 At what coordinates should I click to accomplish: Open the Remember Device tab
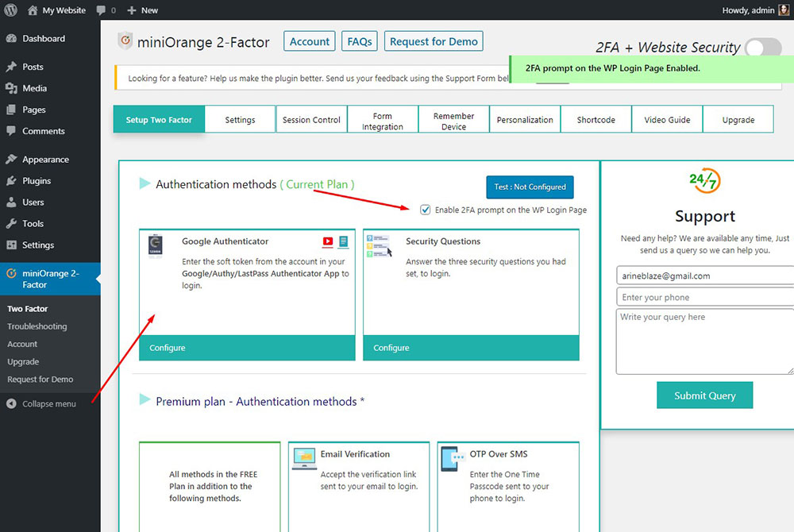[x=453, y=119]
